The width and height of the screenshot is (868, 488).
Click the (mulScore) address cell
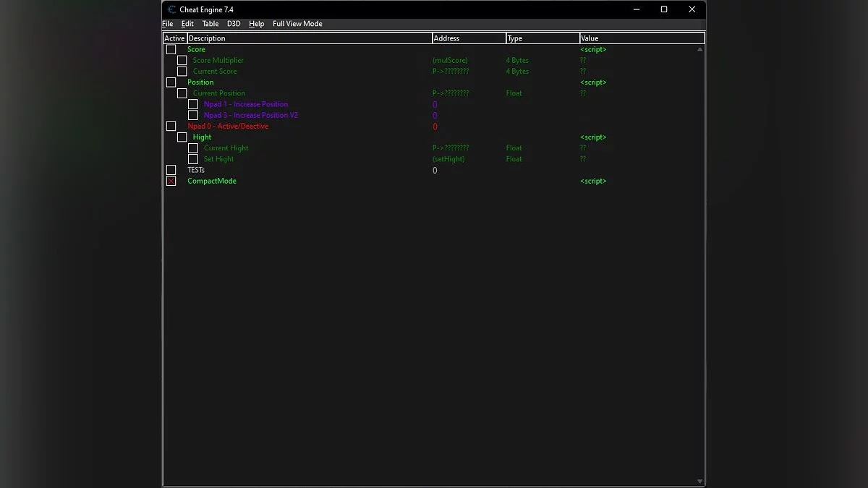coord(450,60)
